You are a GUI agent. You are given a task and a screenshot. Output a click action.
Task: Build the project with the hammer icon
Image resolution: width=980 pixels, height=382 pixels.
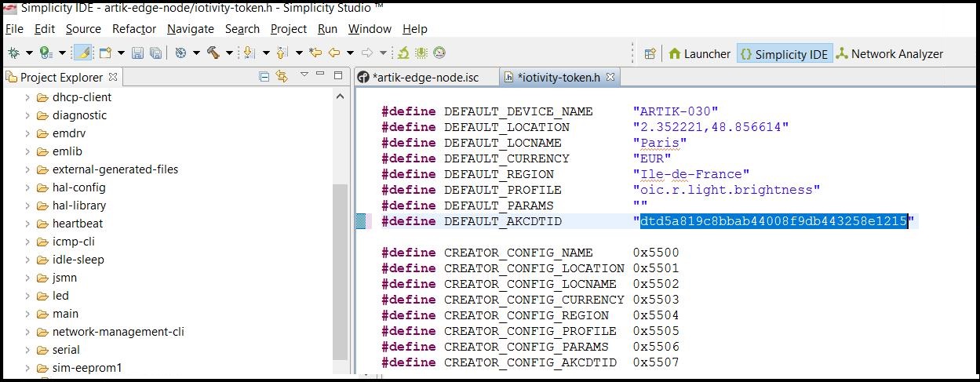point(213,53)
